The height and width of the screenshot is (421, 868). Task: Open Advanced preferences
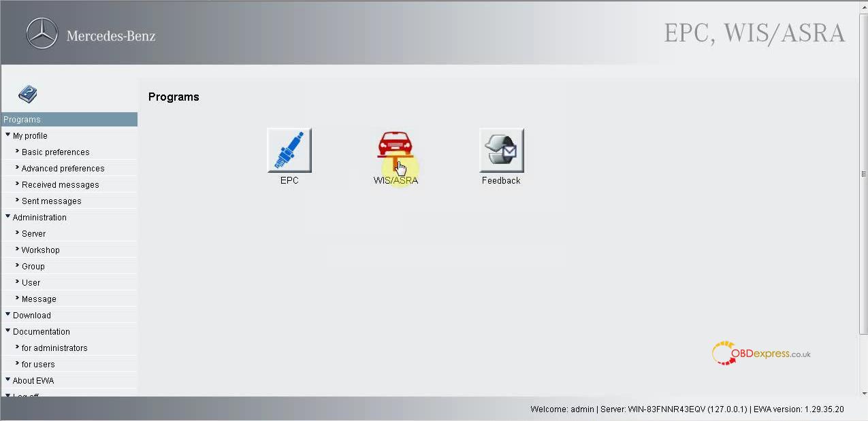click(63, 169)
